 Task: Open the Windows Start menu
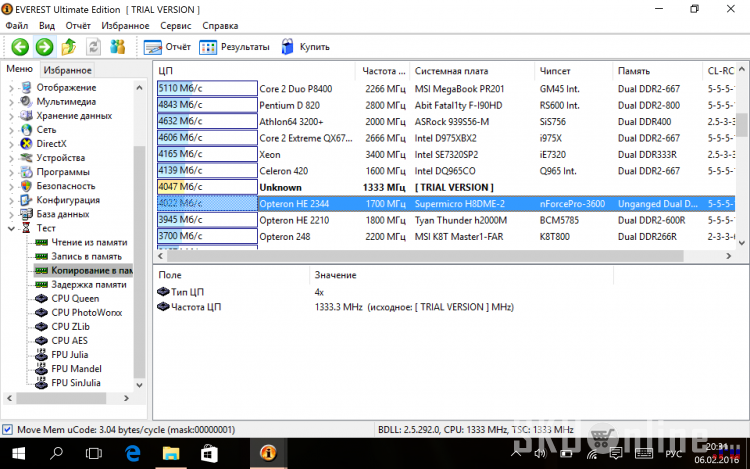(18, 453)
